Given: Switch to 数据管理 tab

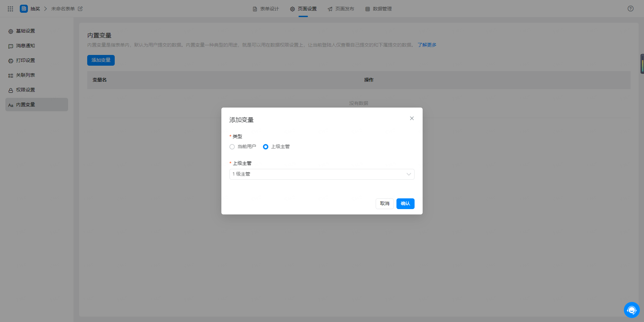Looking at the screenshot, I should (x=378, y=9).
